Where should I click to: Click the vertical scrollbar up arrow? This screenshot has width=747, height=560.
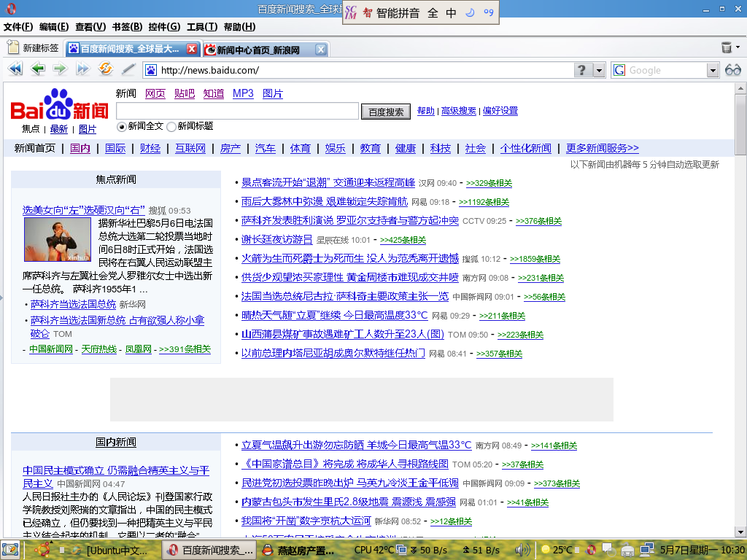740,88
